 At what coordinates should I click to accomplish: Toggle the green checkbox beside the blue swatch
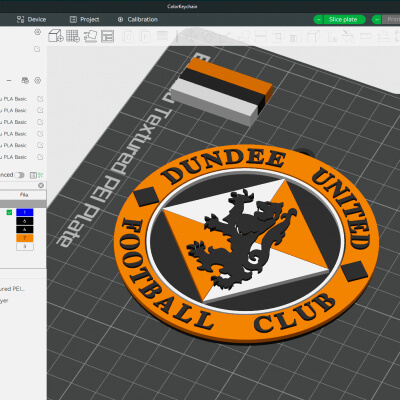tap(9, 212)
